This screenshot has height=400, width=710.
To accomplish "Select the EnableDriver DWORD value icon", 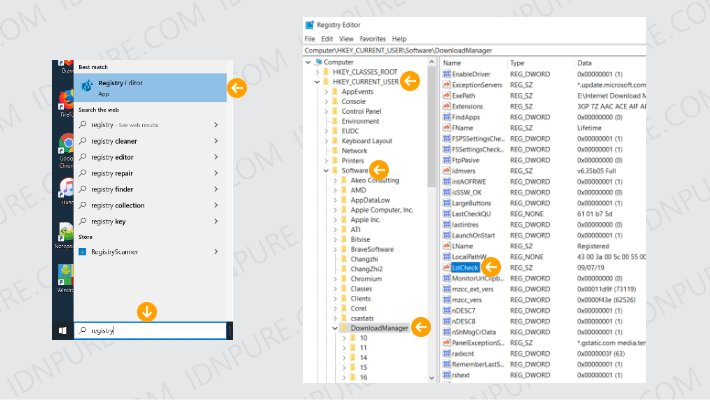I will pyautogui.click(x=446, y=74).
